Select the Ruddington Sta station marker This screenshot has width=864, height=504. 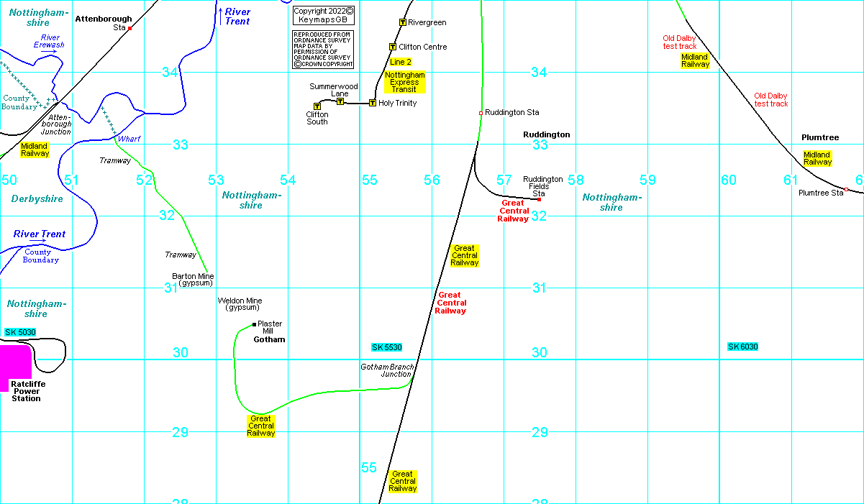[x=481, y=113]
